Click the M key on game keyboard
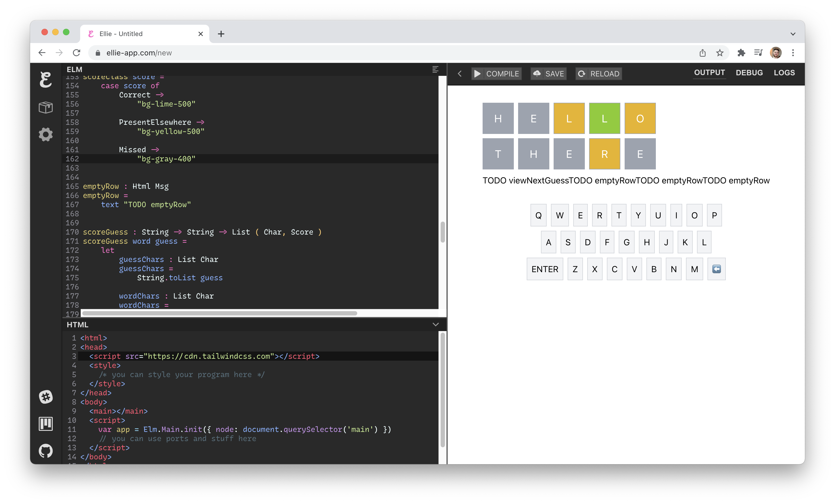Screen dimensions: 835x504 pos(694,269)
